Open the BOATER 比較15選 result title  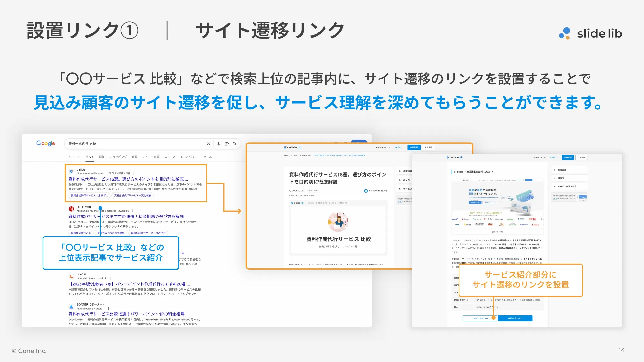tap(126, 314)
